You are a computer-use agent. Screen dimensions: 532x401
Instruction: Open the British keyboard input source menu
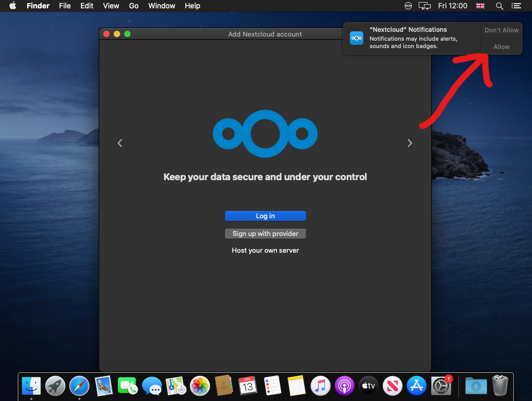tap(480, 6)
